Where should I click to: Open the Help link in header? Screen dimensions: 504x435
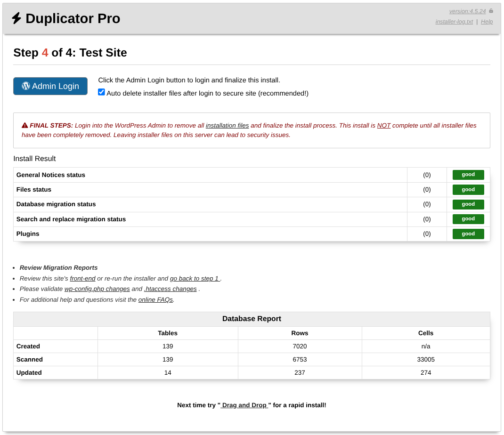click(x=487, y=22)
